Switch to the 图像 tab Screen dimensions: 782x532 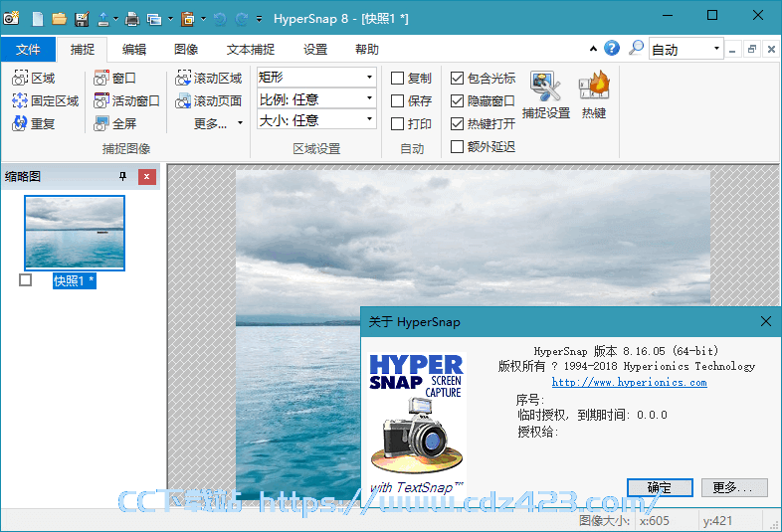click(x=186, y=50)
